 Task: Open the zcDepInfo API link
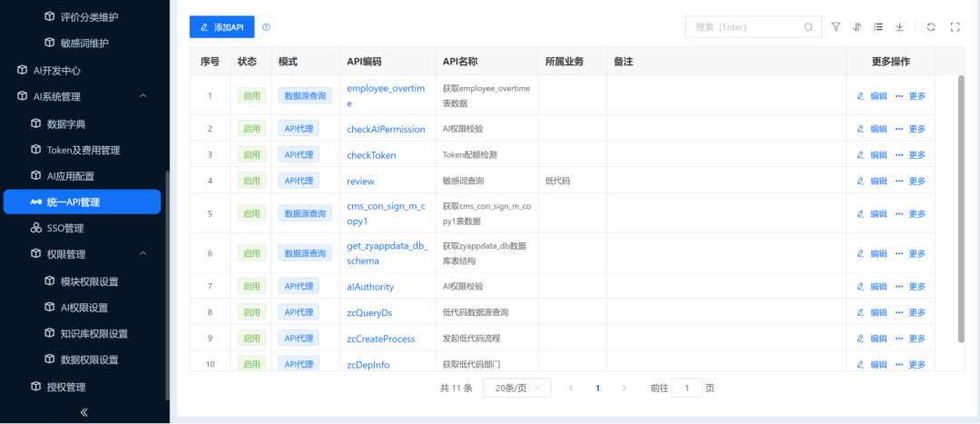(x=368, y=365)
